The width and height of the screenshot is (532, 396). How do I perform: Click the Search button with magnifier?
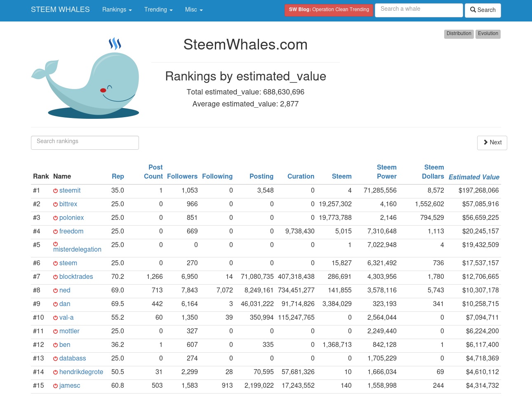483,10
